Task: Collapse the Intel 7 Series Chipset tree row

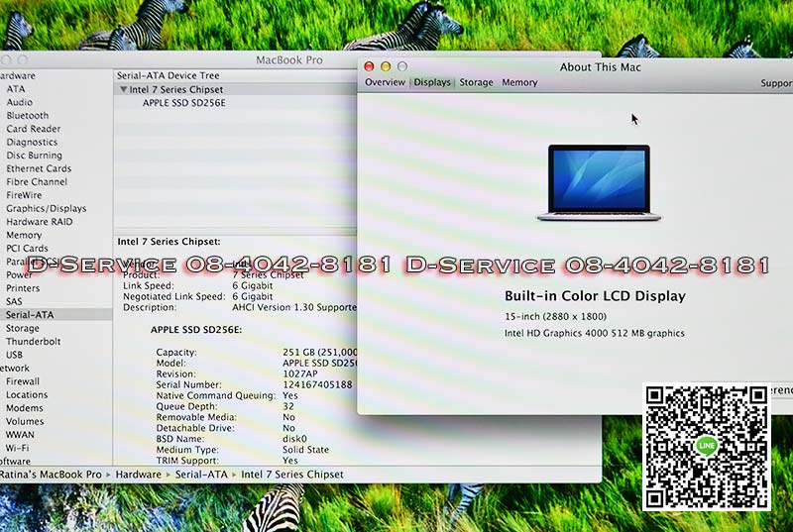Action: [x=123, y=89]
